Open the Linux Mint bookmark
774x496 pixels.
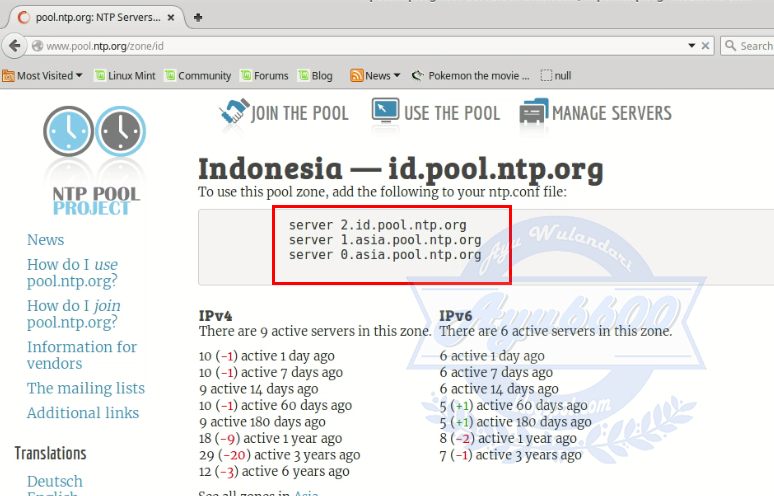tap(125, 76)
